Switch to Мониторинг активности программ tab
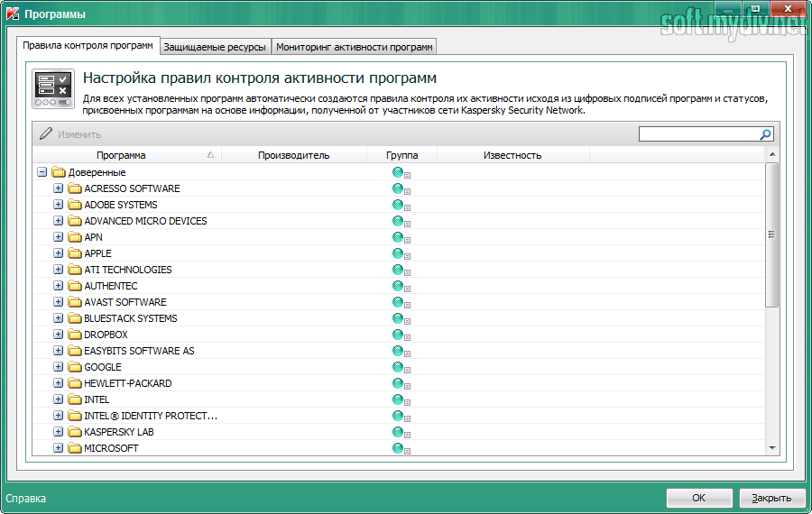Image resolution: width=812 pixels, height=514 pixels. (355, 47)
